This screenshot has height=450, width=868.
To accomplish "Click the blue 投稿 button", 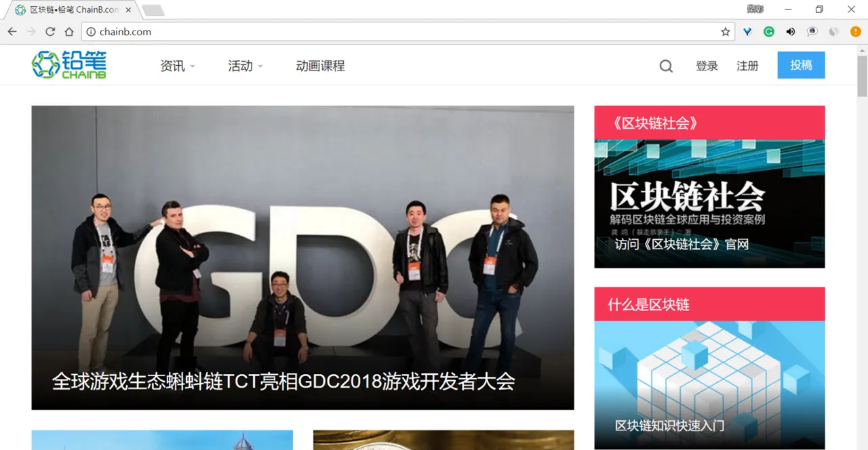I will coord(801,65).
